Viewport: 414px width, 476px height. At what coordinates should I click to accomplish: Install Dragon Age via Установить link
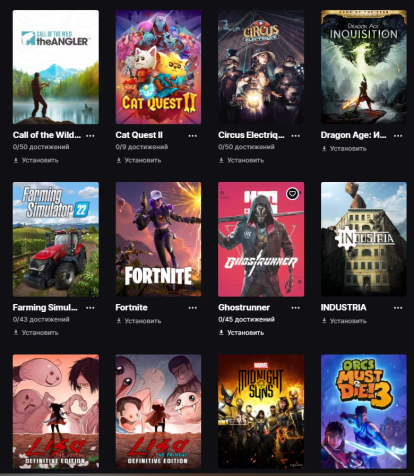(x=344, y=149)
